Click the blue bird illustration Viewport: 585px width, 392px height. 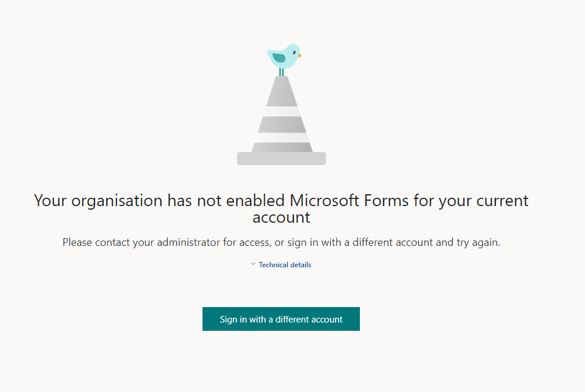[x=284, y=58]
